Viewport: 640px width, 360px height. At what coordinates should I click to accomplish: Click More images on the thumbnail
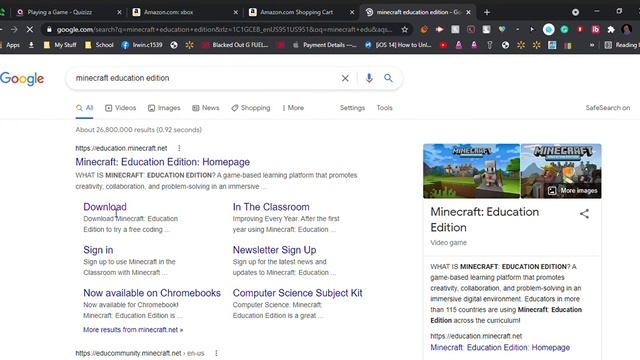tap(574, 191)
